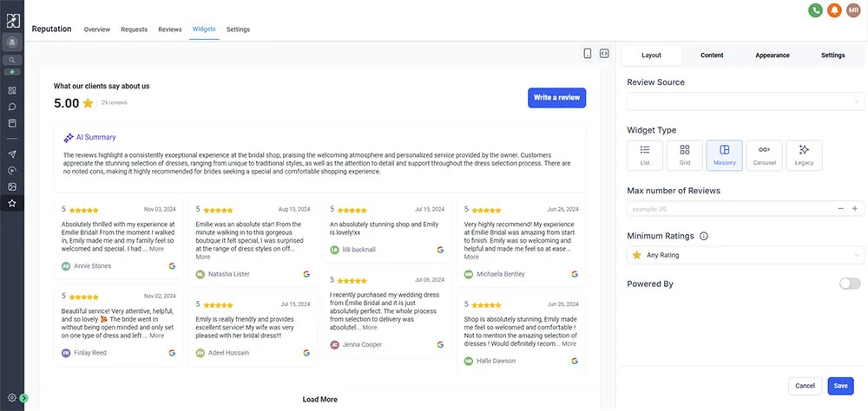The width and height of the screenshot is (868, 411).
Task: Click the Write a review button
Action: (x=556, y=97)
